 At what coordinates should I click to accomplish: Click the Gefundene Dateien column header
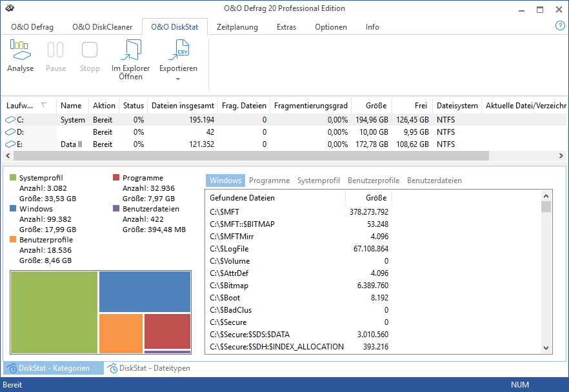(x=275, y=198)
